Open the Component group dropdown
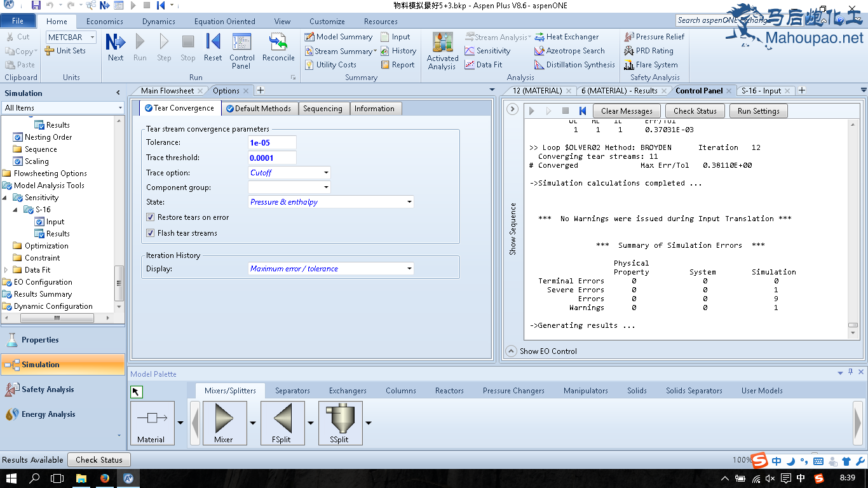 pos(326,187)
